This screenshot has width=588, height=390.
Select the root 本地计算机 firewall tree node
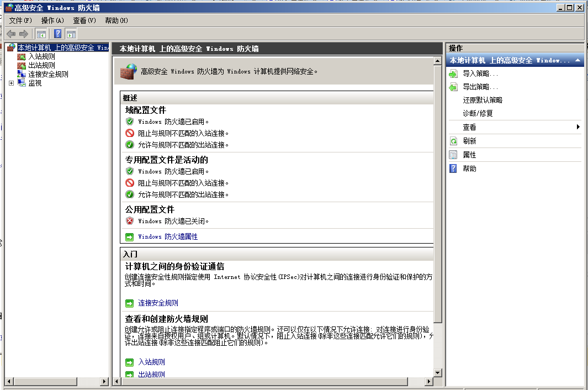point(63,48)
